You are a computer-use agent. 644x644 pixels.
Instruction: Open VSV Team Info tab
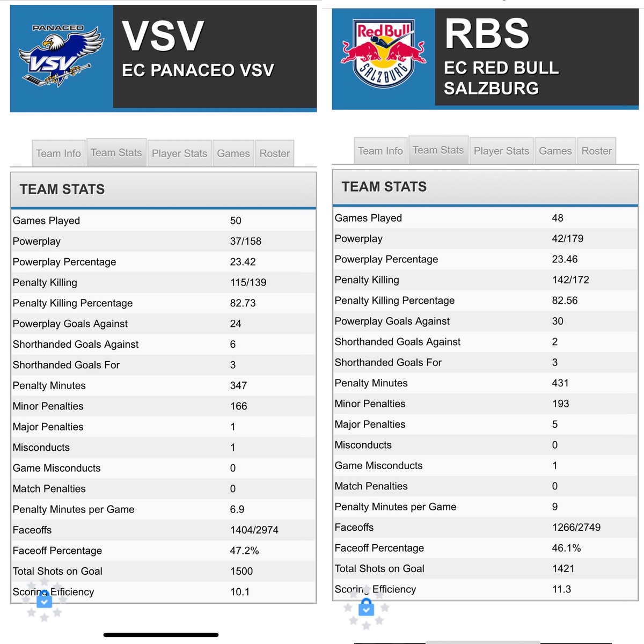(x=58, y=153)
